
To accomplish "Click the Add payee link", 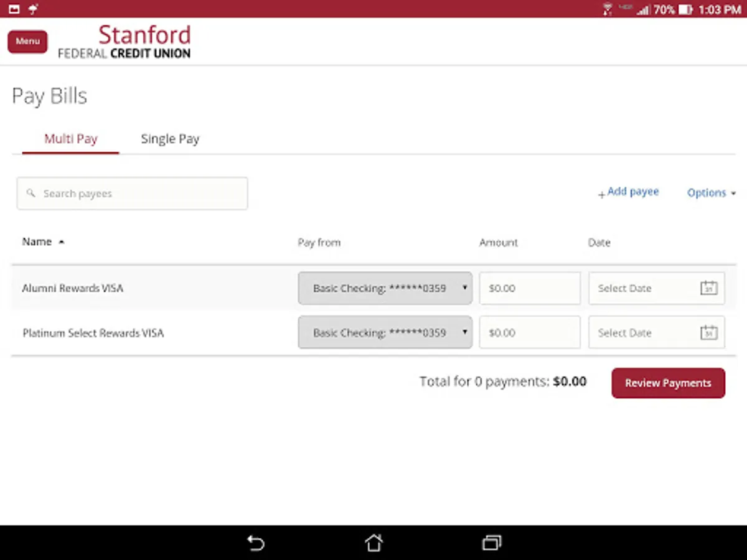I will (628, 192).
